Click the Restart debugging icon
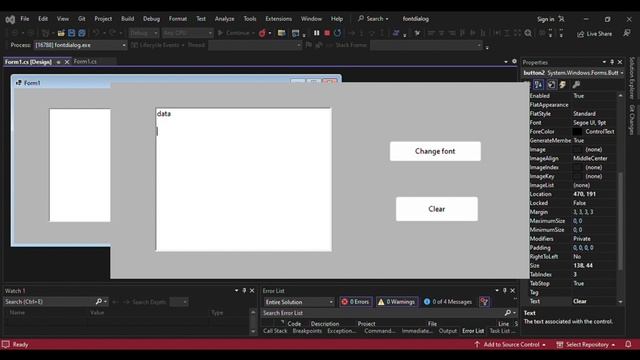This screenshot has height=360, width=640. (338, 33)
